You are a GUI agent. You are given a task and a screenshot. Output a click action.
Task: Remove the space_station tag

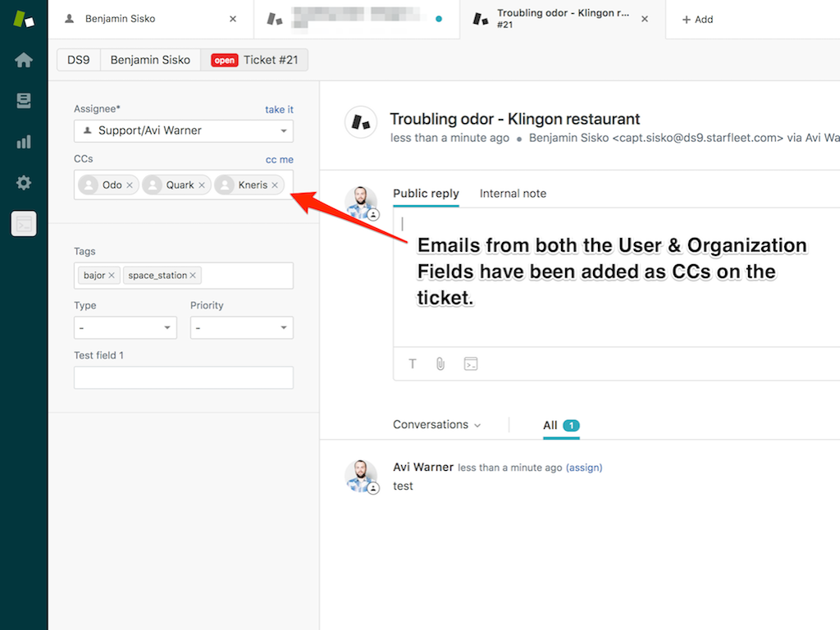[194, 276]
